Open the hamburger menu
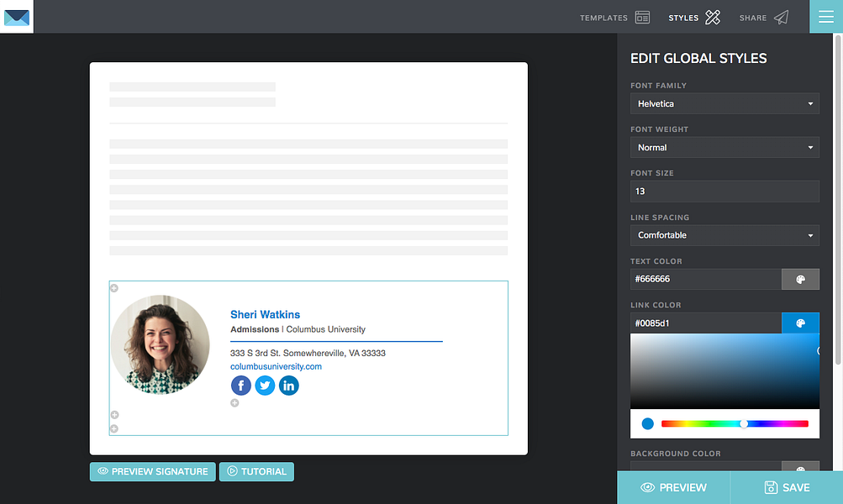 826,17
